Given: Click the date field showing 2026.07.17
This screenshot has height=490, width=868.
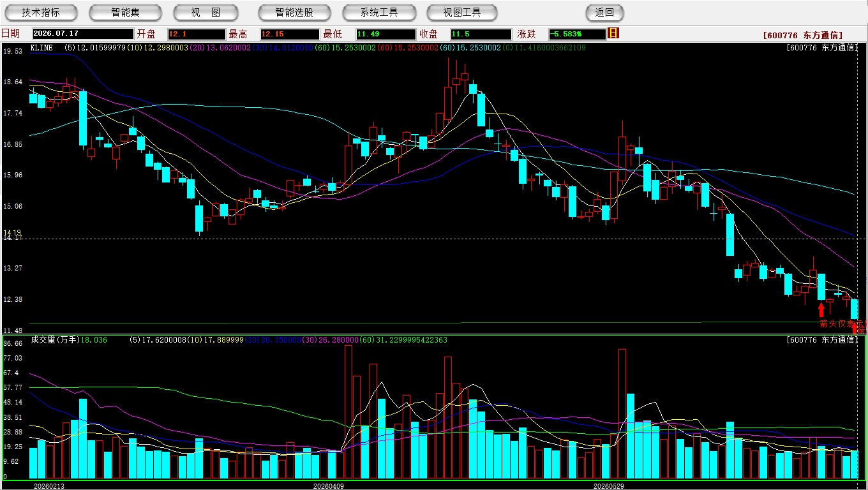Looking at the screenshot, I should click(x=83, y=34).
